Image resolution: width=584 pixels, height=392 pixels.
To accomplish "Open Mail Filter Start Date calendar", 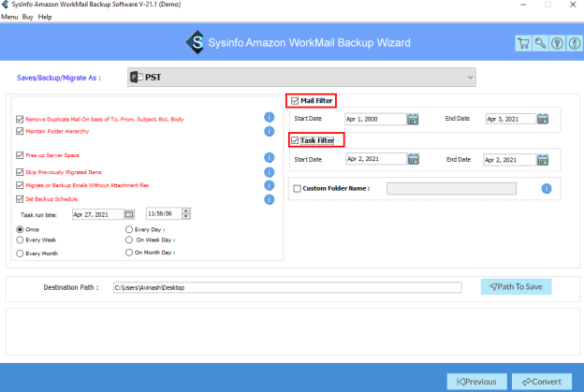I will [413, 119].
